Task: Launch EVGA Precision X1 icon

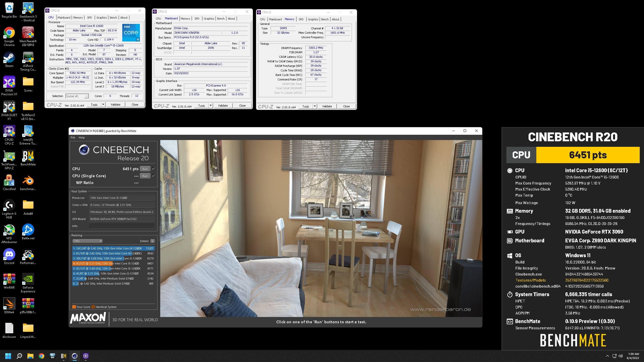Action: (9, 86)
